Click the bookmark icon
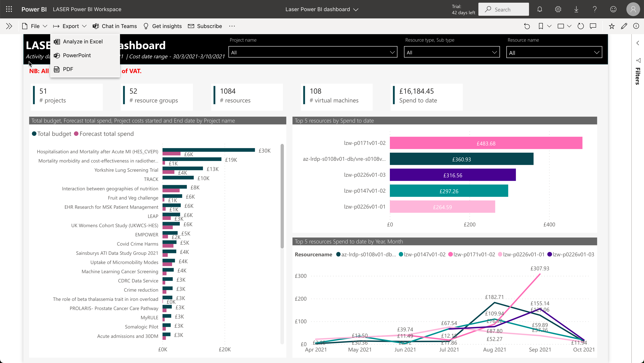Viewport: 644px width, 363px height. pos(540,26)
